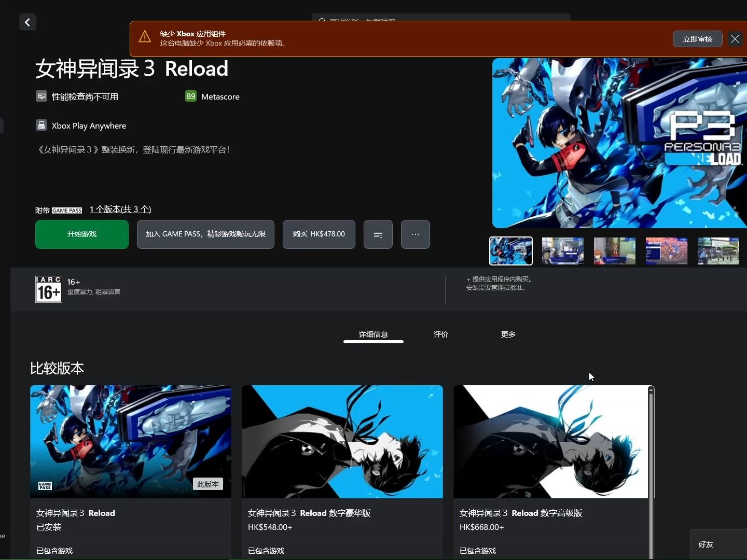Open the 数字豪华版 edition card image
This screenshot has width=747, height=560.
[342, 442]
